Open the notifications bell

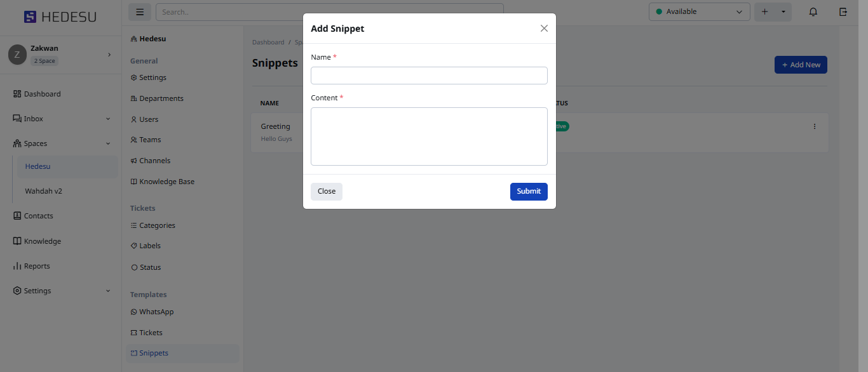point(813,12)
